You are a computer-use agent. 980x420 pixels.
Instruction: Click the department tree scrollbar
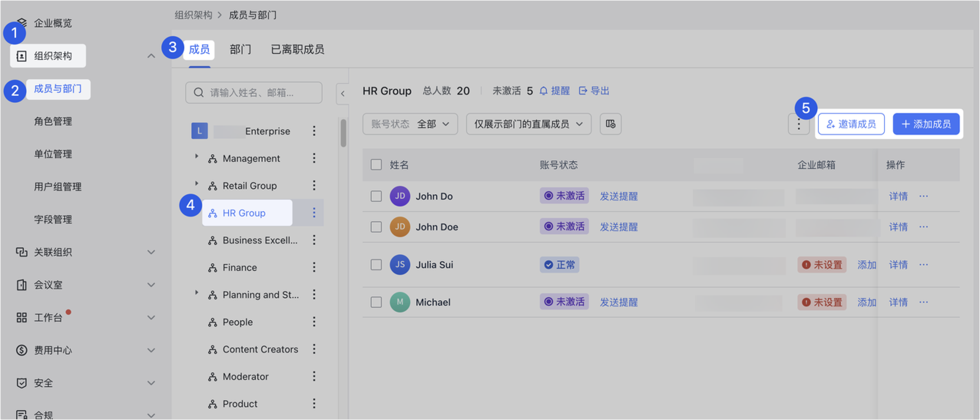pyautogui.click(x=343, y=133)
